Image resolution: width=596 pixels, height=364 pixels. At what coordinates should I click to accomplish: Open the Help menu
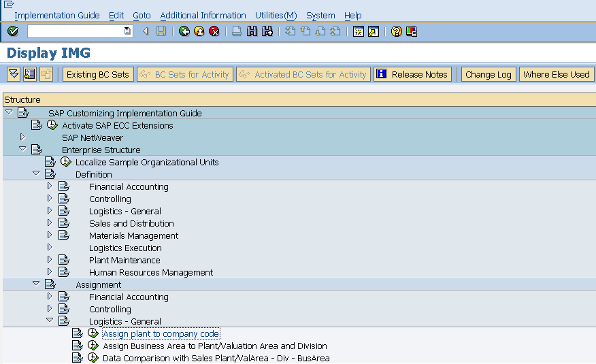[352, 16]
